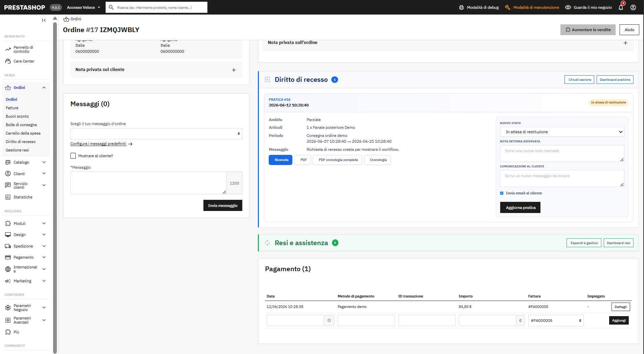This screenshot has width=644, height=354.
Task: Click the Parametri Avanzati settings icon
Action: [8, 320]
